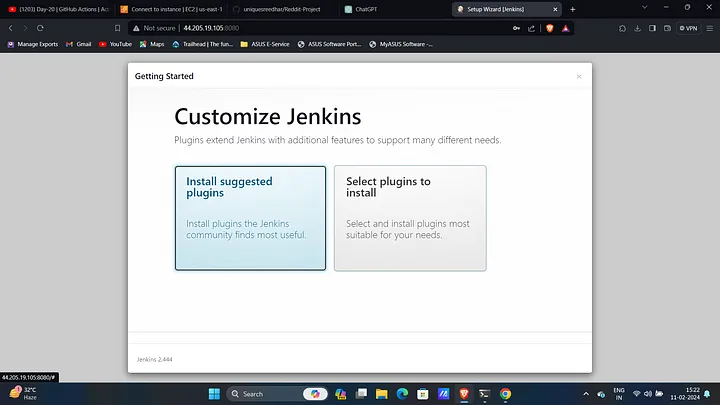Image resolution: width=720 pixels, height=405 pixels.
Task: Open Copilot from the taskbar search
Action: pyautogui.click(x=315, y=394)
